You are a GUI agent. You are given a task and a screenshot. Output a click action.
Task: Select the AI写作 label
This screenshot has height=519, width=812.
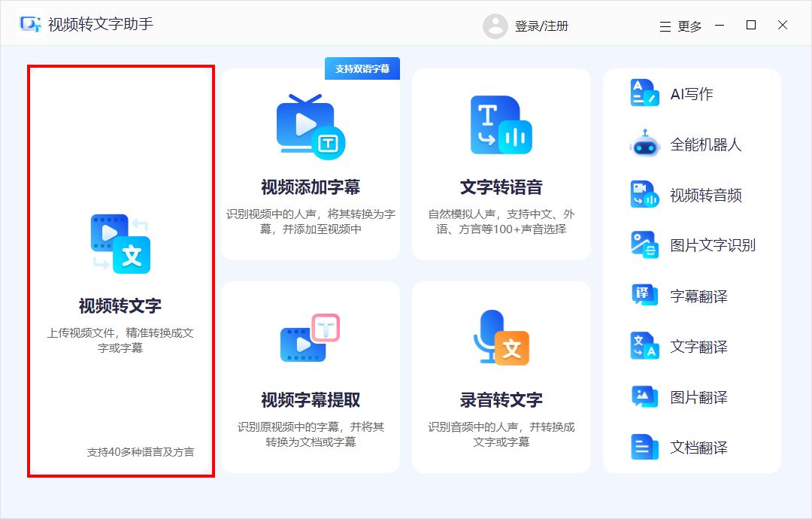pyautogui.click(x=692, y=94)
